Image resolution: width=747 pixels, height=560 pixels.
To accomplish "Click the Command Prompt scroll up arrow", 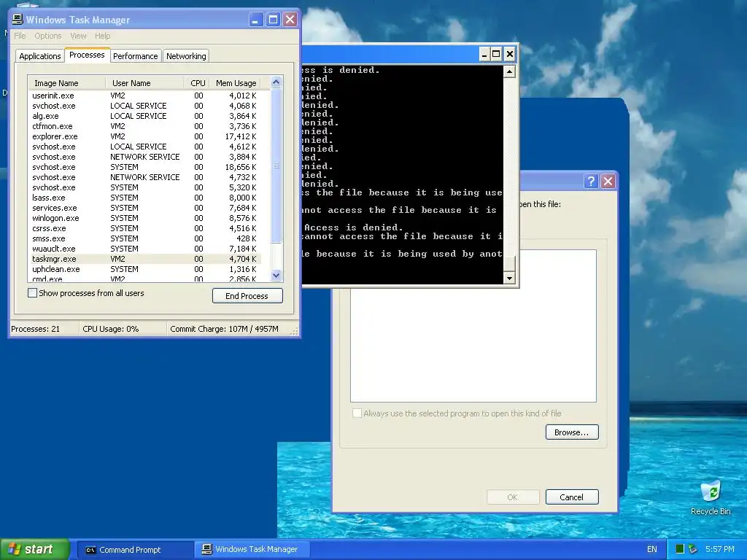I will (x=509, y=72).
